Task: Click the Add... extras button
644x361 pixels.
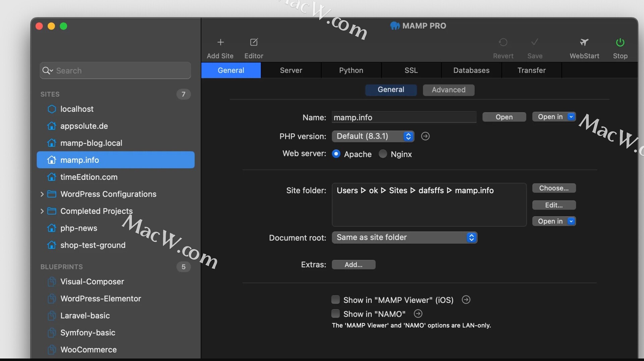Action: point(354,265)
